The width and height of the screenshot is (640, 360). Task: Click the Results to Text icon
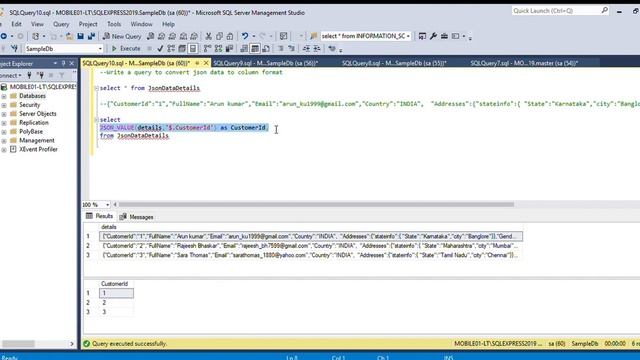244,49
